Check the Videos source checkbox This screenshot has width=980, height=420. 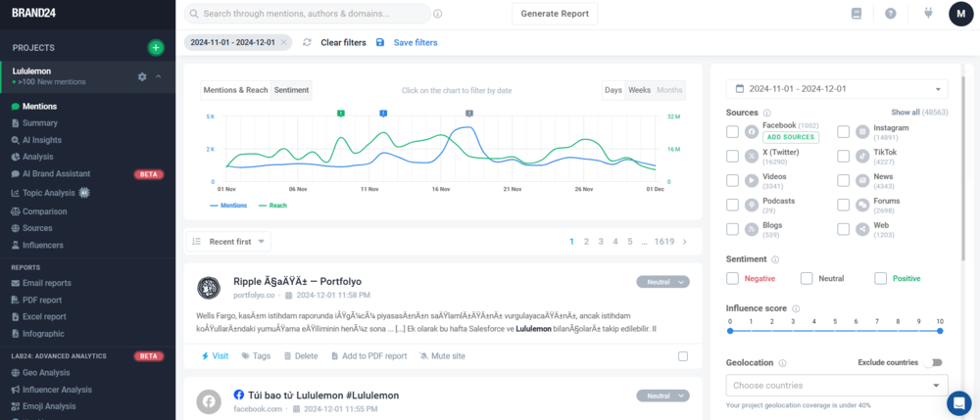[732, 180]
